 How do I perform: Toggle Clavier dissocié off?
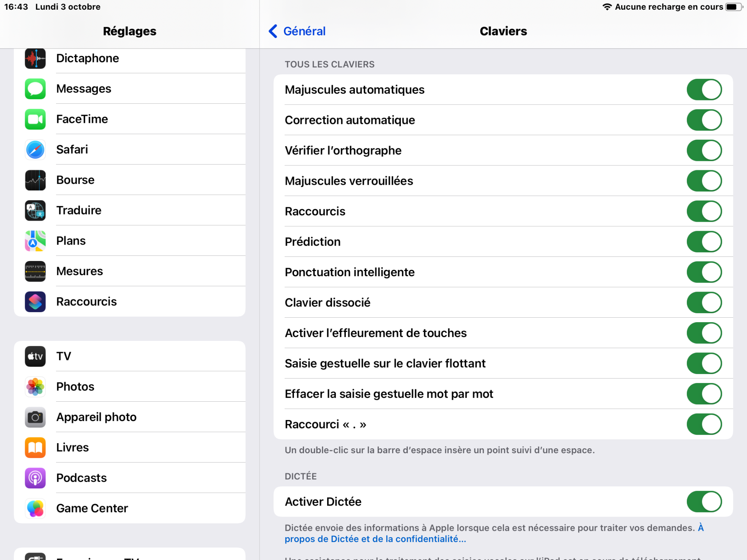click(704, 303)
